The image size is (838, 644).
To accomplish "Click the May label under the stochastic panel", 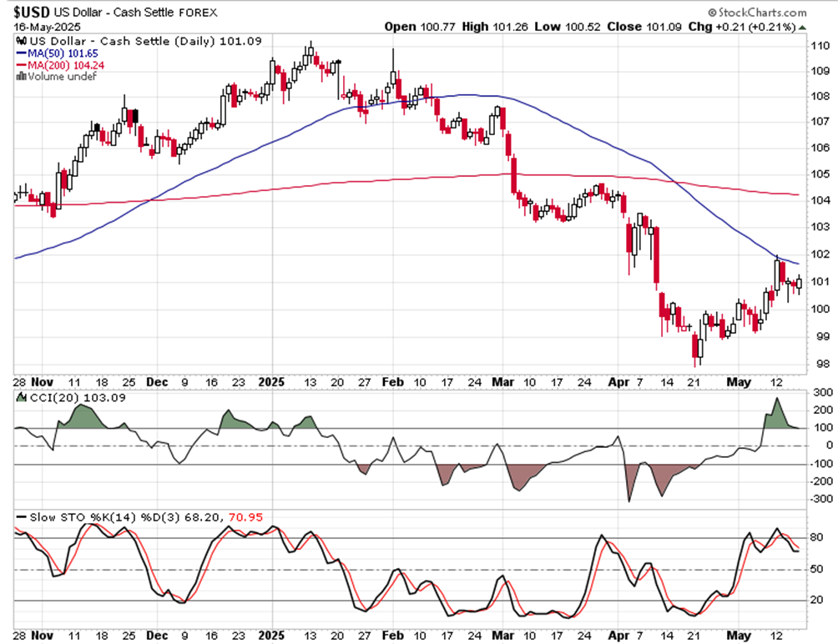I will (739, 636).
